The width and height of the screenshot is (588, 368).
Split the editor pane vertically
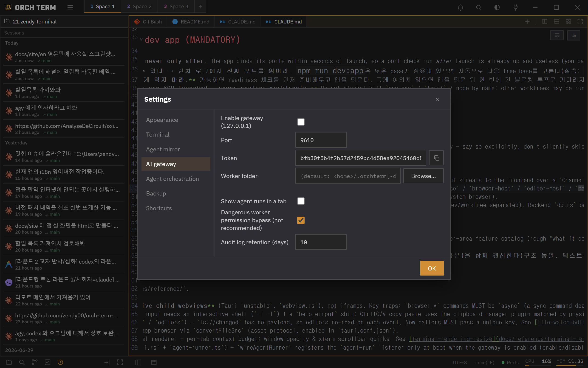click(x=545, y=21)
